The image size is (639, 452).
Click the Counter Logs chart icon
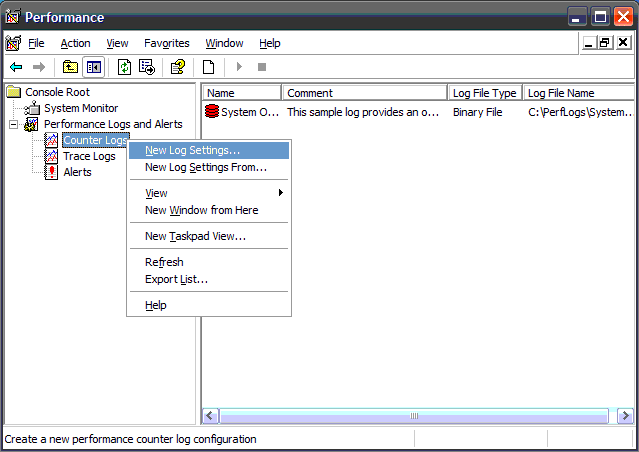tap(51, 140)
